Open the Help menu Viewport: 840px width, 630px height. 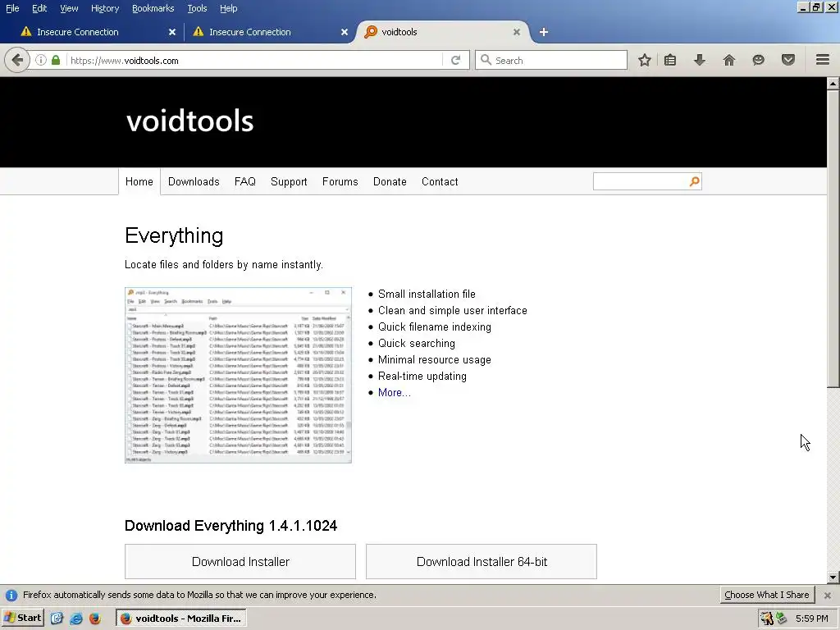(228, 8)
